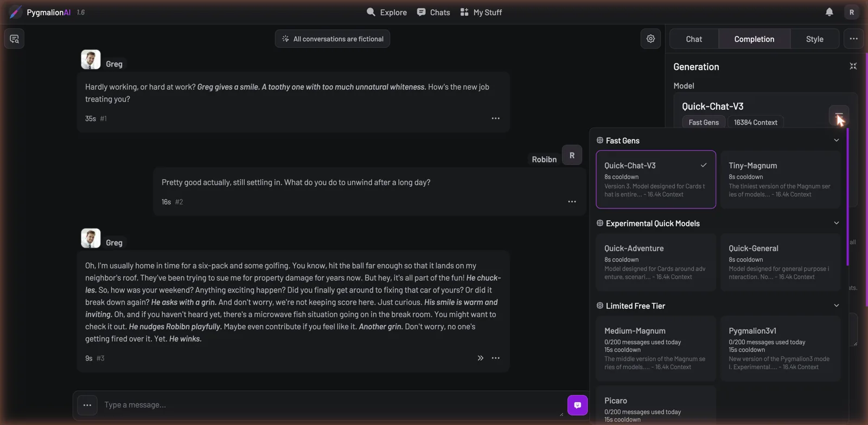Open the user profile avatar R in header
The width and height of the screenshot is (868, 425).
click(852, 12)
